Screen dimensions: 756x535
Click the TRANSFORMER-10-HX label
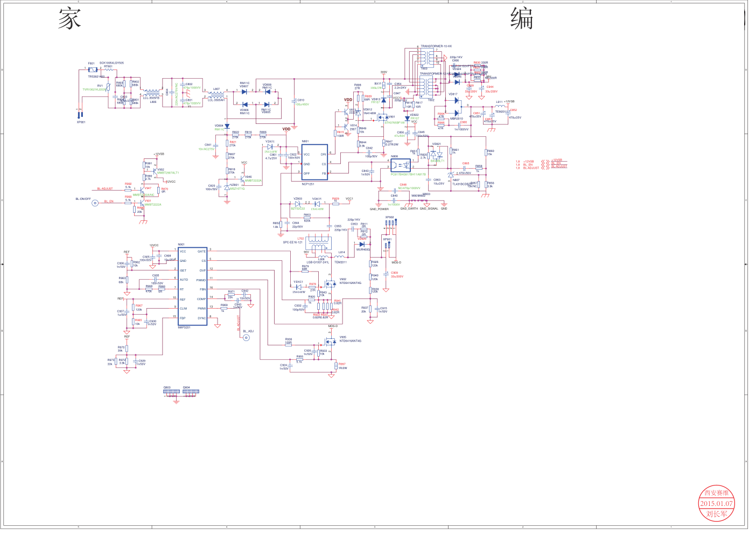(x=436, y=46)
